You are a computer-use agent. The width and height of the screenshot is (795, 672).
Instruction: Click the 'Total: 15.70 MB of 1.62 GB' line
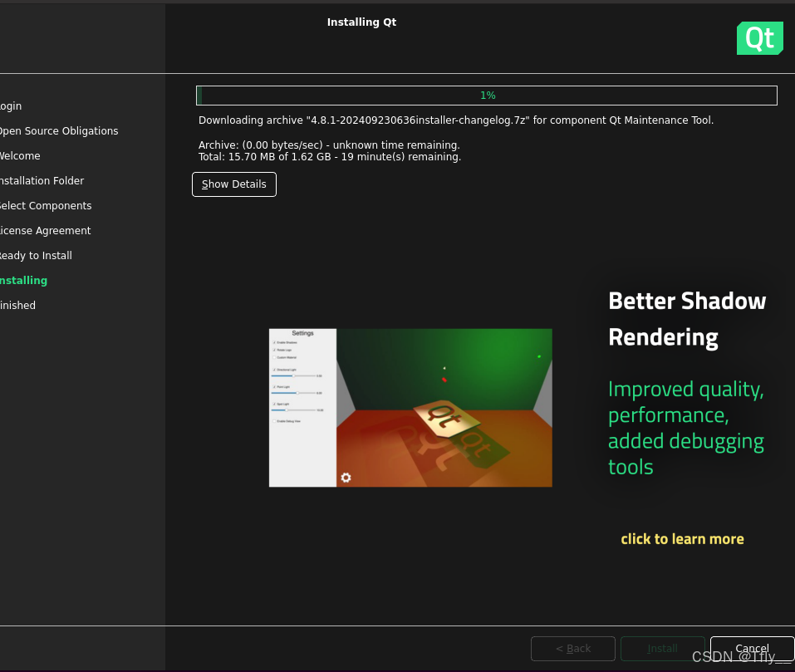pyautogui.click(x=330, y=157)
